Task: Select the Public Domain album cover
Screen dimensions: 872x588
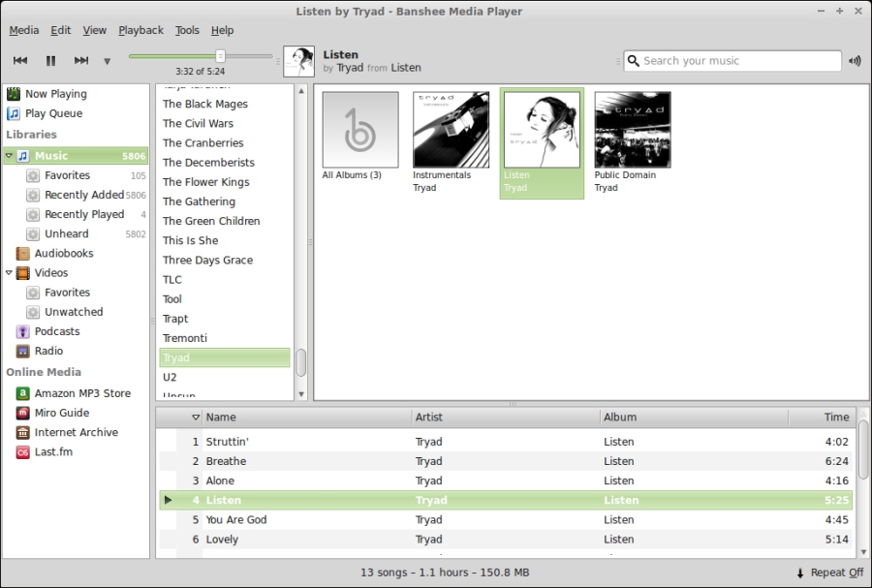Action: (633, 130)
